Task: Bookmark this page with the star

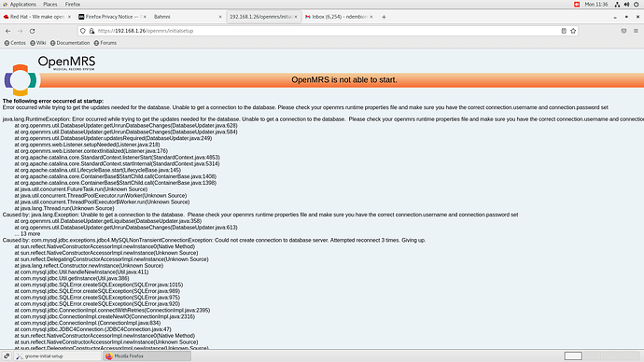Action: [573, 31]
